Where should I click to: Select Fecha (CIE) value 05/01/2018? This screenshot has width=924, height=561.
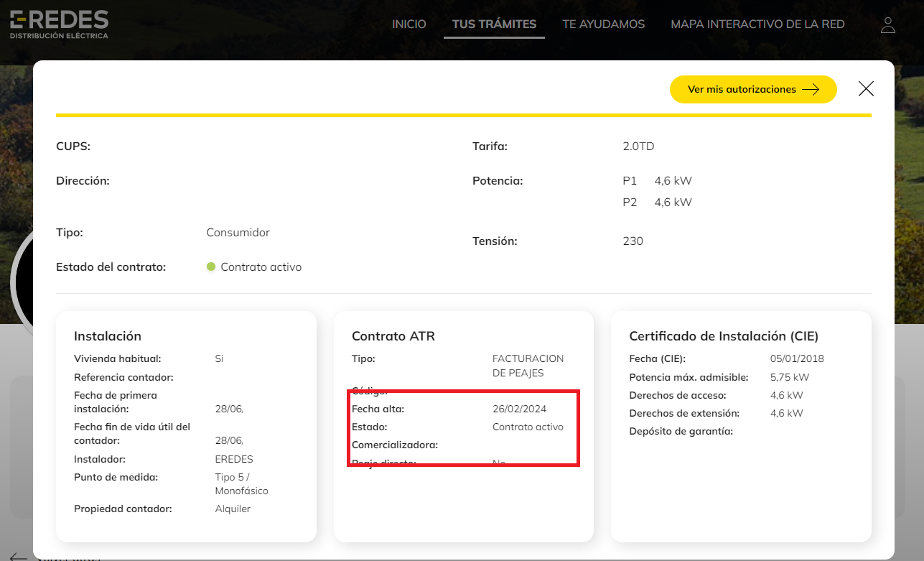(797, 358)
